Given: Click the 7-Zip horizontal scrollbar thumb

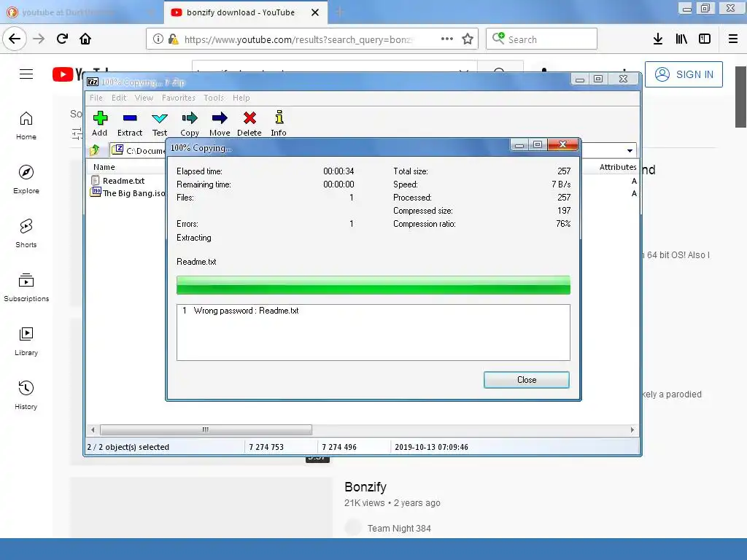Looking at the screenshot, I should coord(206,429).
